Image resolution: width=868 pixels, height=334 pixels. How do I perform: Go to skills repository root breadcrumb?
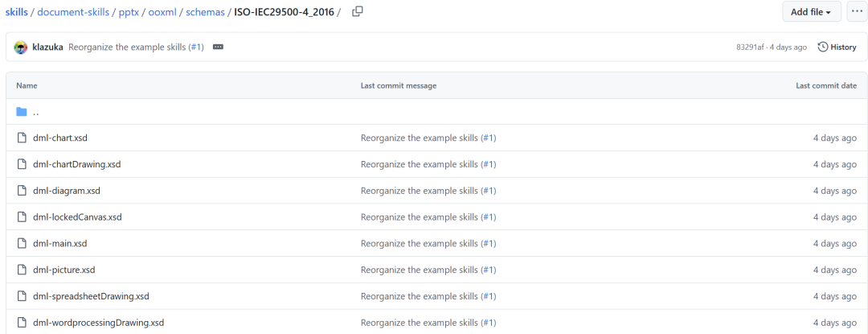[x=17, y=11]
